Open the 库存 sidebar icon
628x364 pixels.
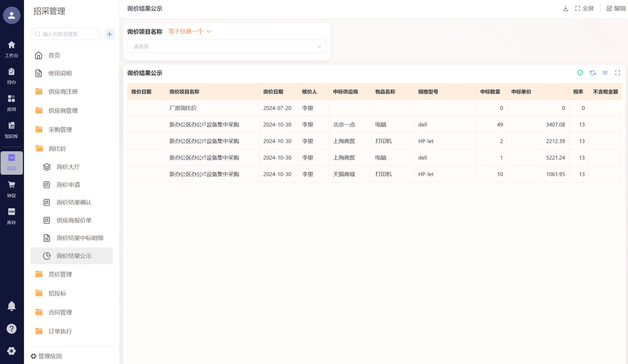[x=11, y=216]
